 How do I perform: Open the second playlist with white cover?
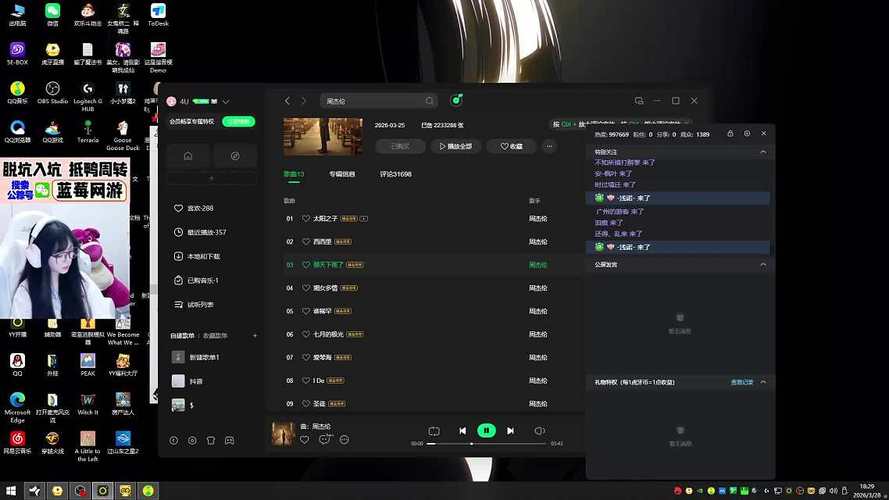pyautogui.click(x=188, y=381)
